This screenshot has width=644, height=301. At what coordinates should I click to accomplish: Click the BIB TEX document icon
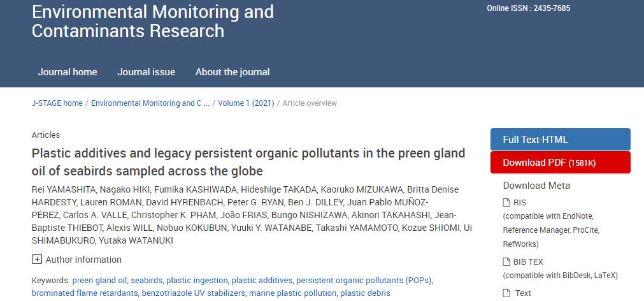(507, 261)
